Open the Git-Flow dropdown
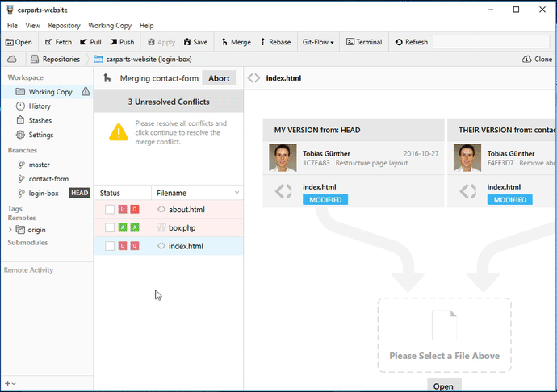 click(x=318, y=42)
